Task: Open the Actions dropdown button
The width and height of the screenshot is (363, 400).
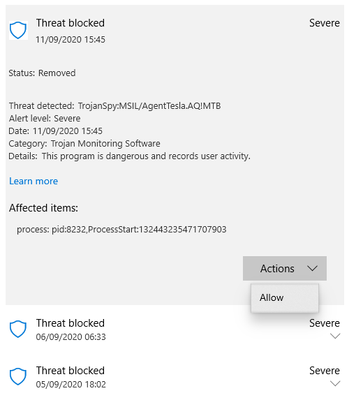Action: 285,268
